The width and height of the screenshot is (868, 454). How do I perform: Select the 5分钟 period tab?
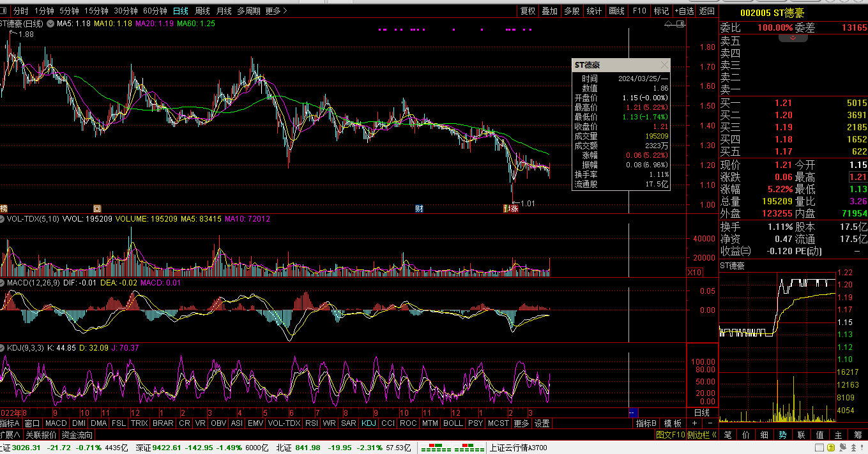tap(69, 11)
